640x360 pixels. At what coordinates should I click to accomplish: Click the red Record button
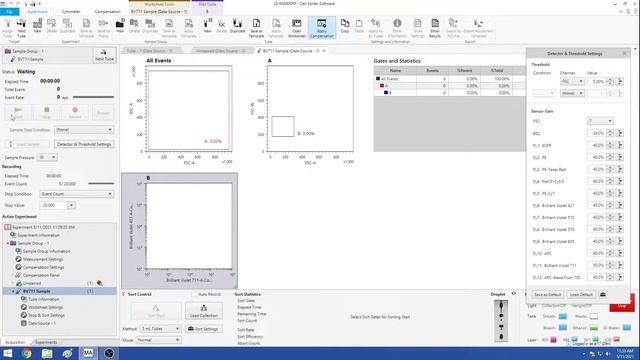point(75,113)
